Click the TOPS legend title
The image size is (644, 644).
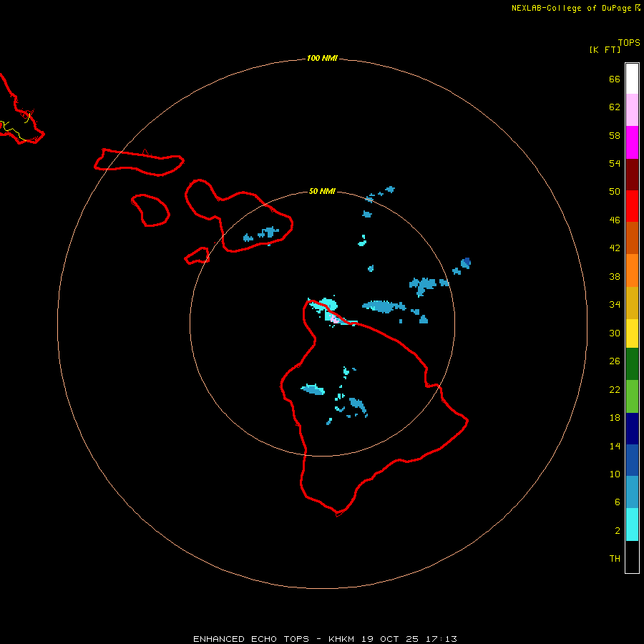click(x=629, y=43)
